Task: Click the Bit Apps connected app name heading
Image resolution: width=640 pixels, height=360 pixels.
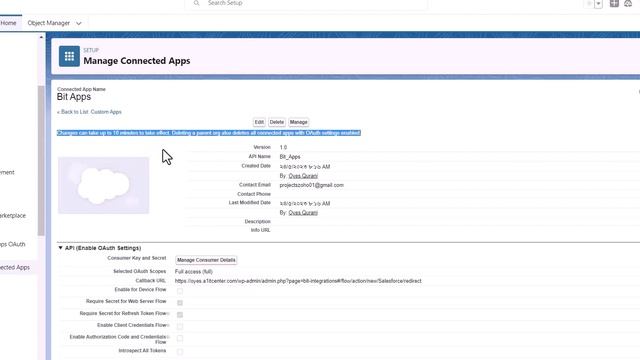Action: tap(74, 97)
